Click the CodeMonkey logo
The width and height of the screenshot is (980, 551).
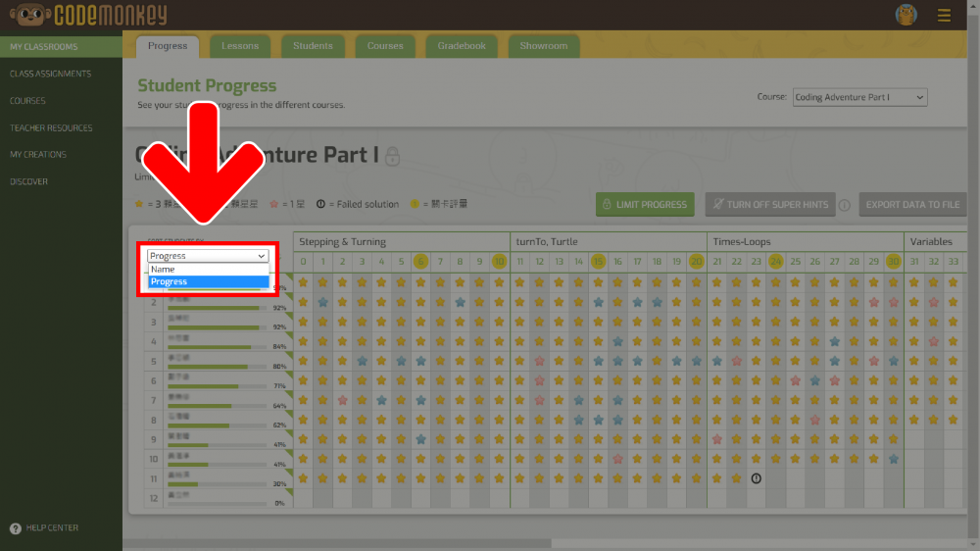point(89,15)
